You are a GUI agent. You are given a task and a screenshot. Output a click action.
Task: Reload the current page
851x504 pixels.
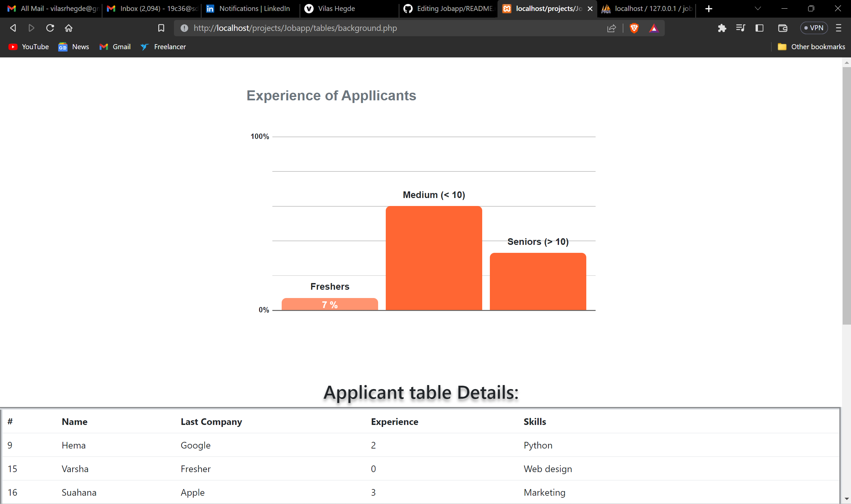pyautogui.click(x=50, y=28)
